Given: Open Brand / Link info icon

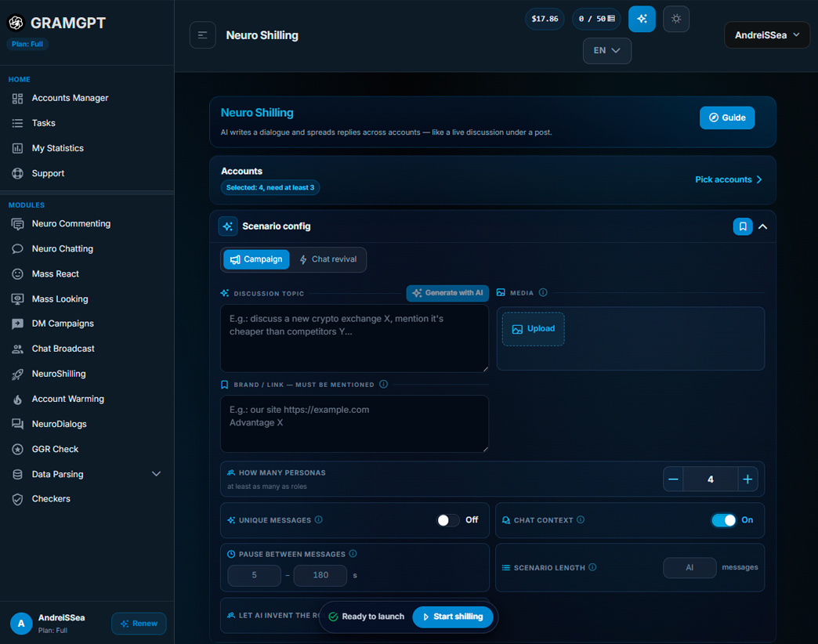Looking at the screenshot, I should [383, 385].
